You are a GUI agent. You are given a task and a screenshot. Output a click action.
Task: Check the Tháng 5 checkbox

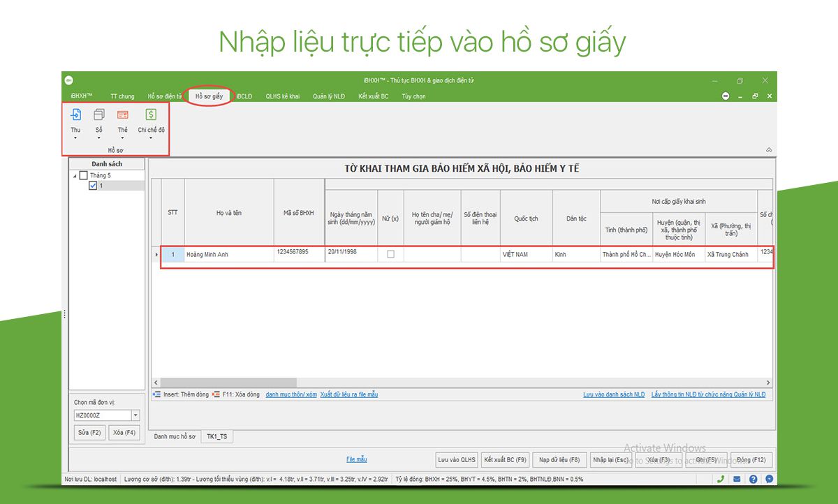(84, 175)
